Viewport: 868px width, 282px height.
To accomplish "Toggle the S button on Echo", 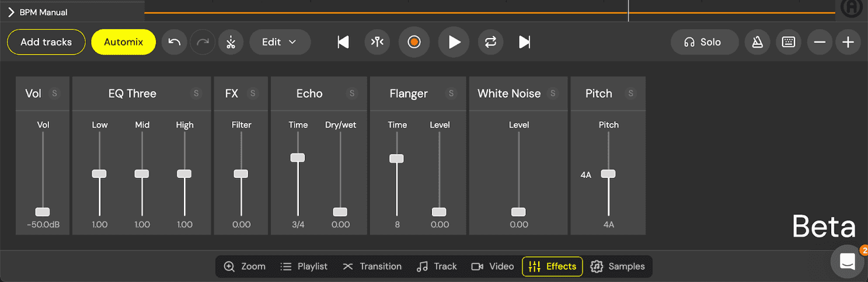I will coord(351,93).
